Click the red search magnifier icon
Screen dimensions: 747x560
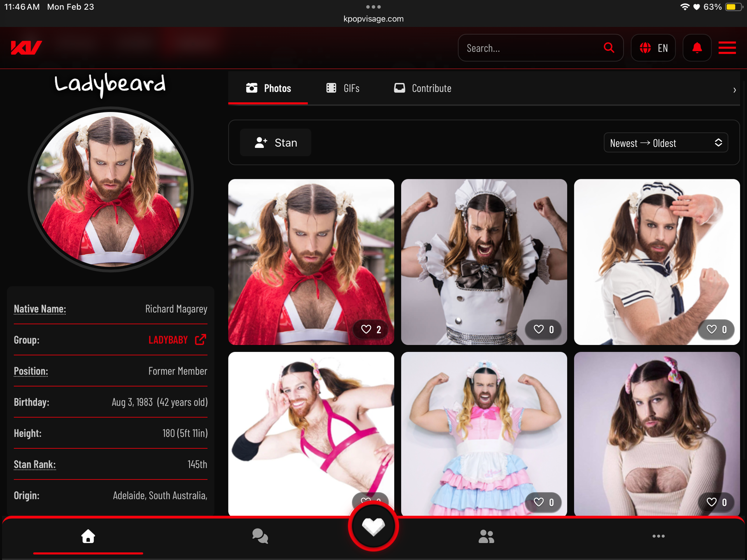609,48
